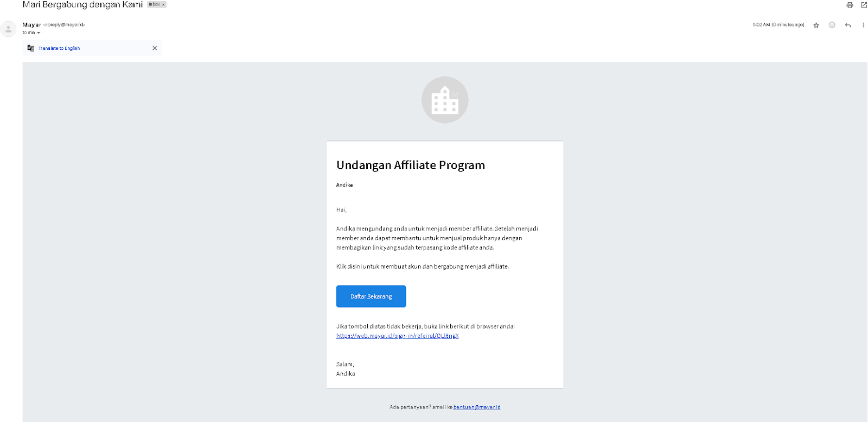Click bantuan@mayar.id email link
This screenshot has height=422, width=868.
click(477, 407)
